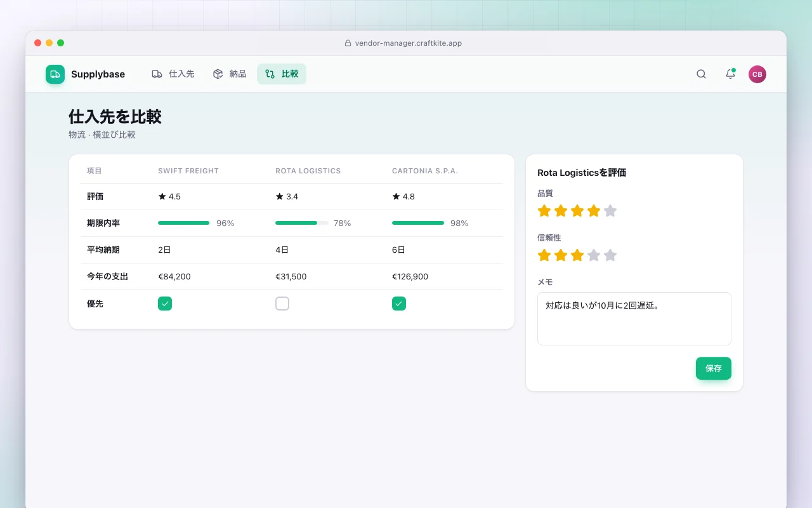Set 品質 rating to two stars

[x=561, y=211]
